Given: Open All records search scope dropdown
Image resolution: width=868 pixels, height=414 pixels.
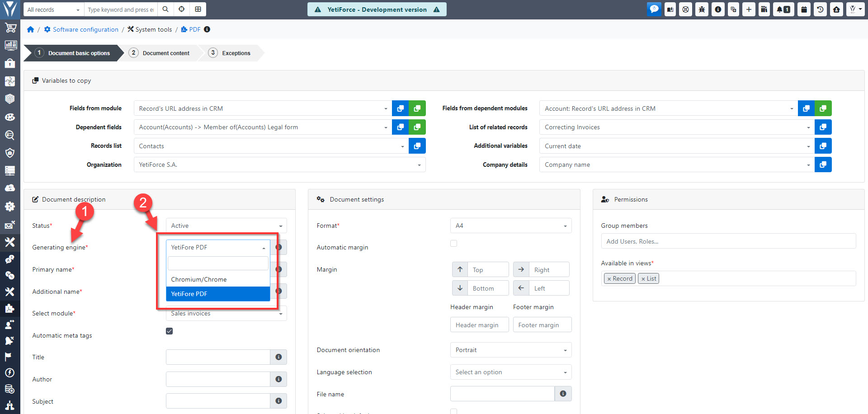Looking at the screenshot, I should tap(53, 9).
